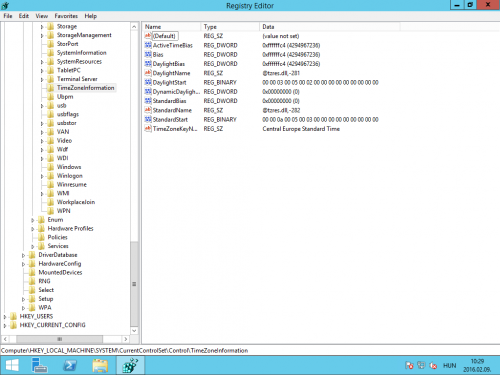Click the StandardName string icon
Image resolution: width=500 pixels, height=375 pixels.
tap(148, 110)
